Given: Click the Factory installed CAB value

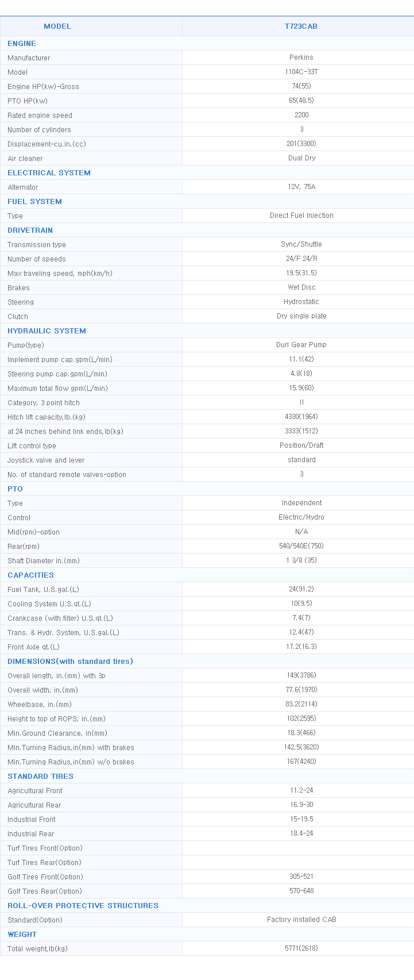Looking at the screenshot, I should pos(301,920).
